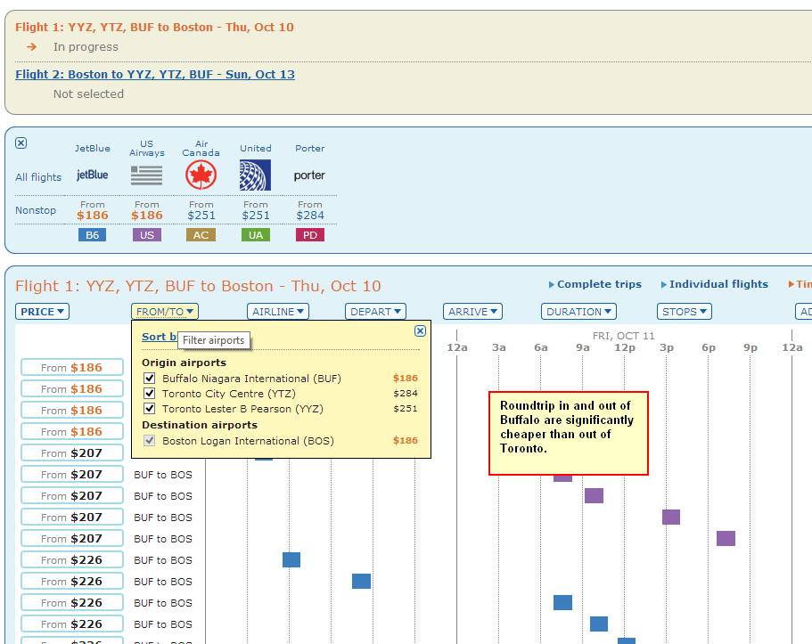Close the Filter airports popup
The height and width of the screenshot is (644, 812).
pos(420,330)
